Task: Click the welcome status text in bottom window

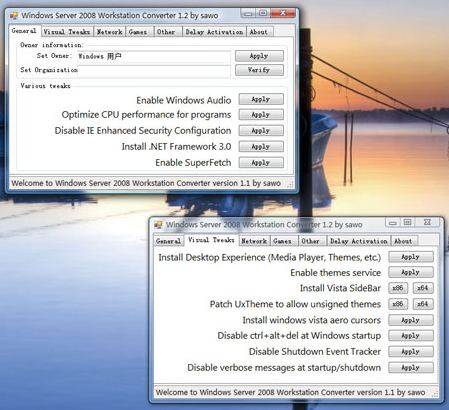Action: click(290, 392)
